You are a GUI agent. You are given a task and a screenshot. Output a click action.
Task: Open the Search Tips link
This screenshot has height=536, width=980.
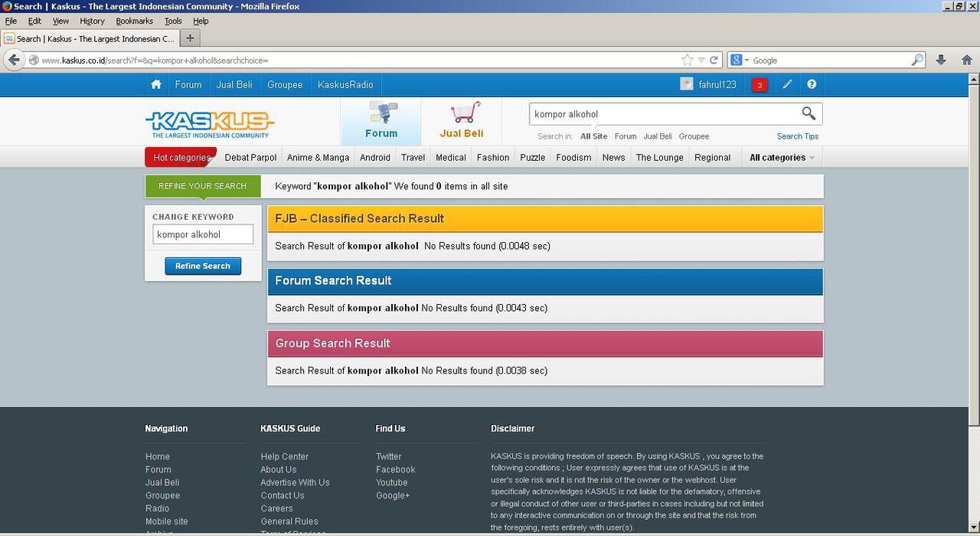[x=798, y=136]
